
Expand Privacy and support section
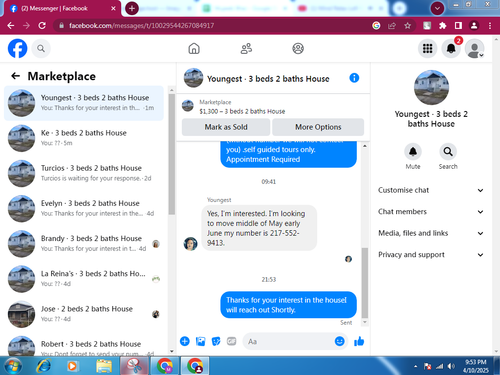431,255
